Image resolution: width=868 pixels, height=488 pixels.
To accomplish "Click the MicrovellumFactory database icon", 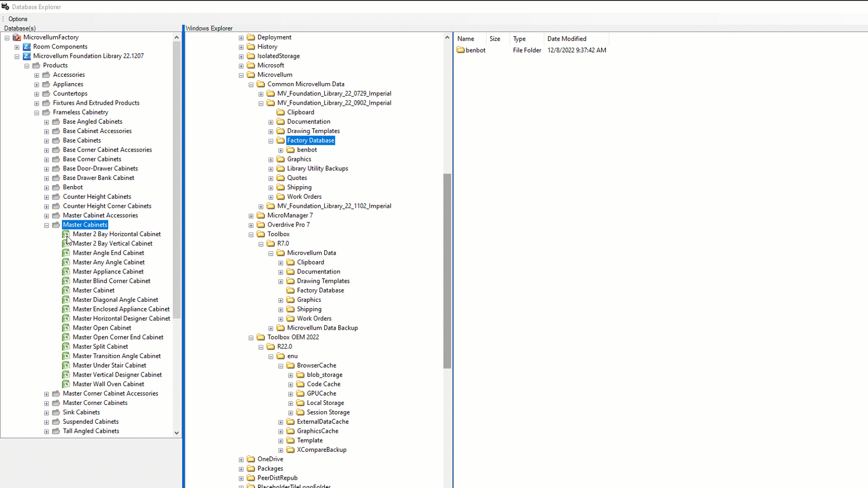I will click(17, 37).
